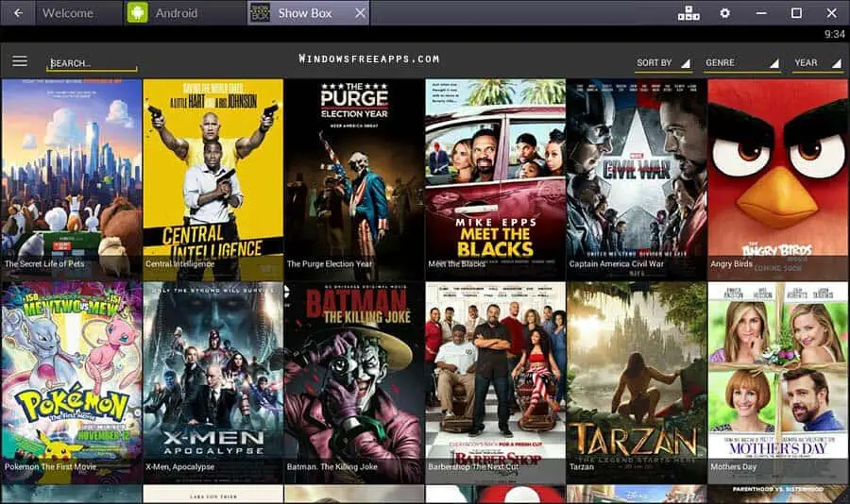Open the hamburger navigation menu
This screenshot has height=504, width=850.
tap(20, 61)
